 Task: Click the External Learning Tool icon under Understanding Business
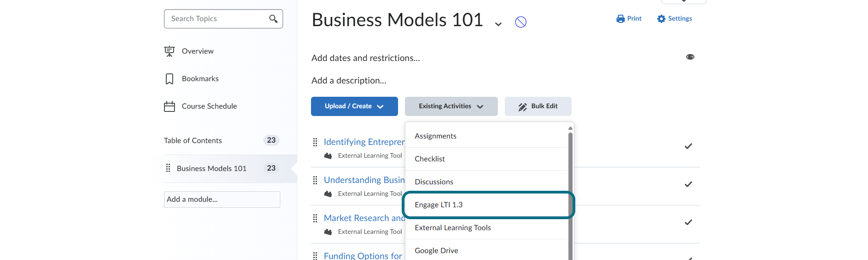pyautogui.click(x=328, y=194)
